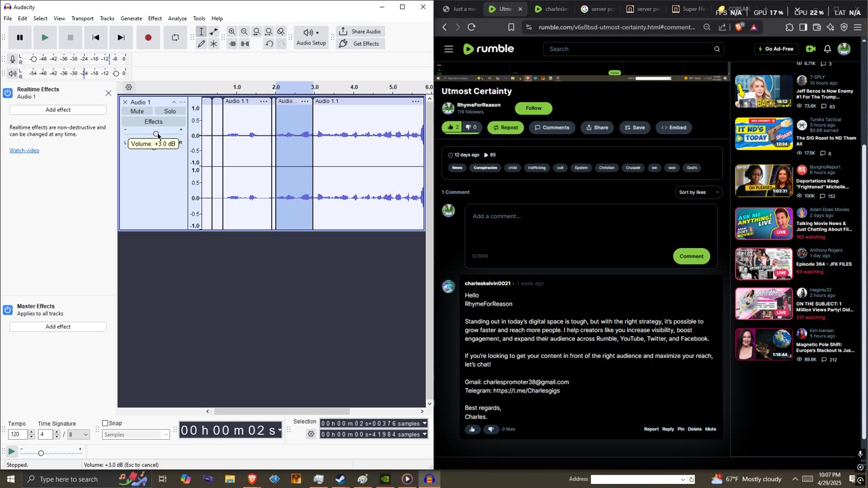Click the Silence audio selection icon
Viewport: 868px width, 488px height.
[x=244, y=43]
